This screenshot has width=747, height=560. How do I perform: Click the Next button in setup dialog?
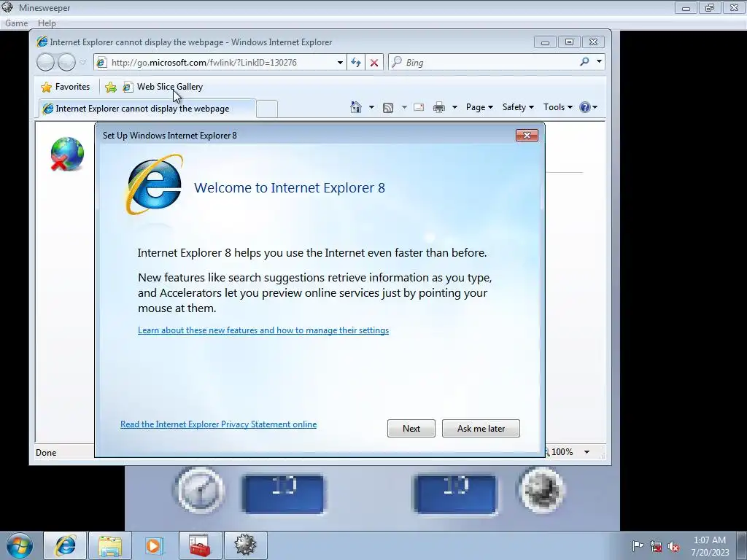(411, 428)
